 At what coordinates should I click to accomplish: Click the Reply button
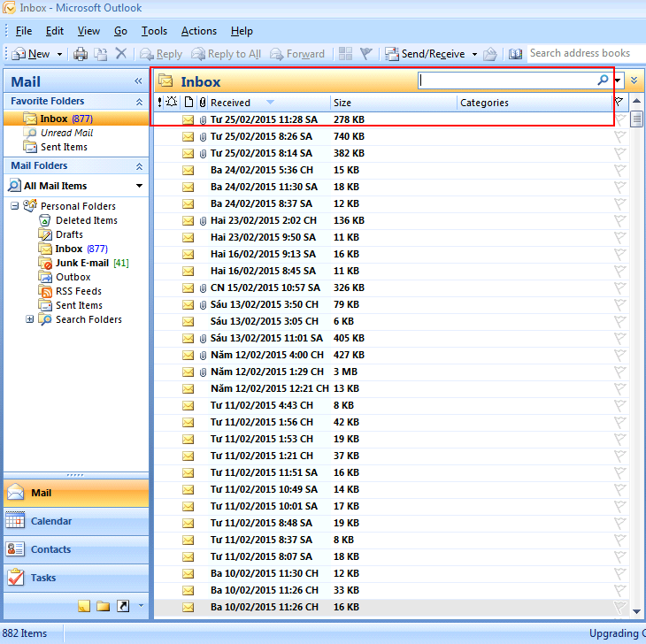pyautogui.click(x=161, y=54)
